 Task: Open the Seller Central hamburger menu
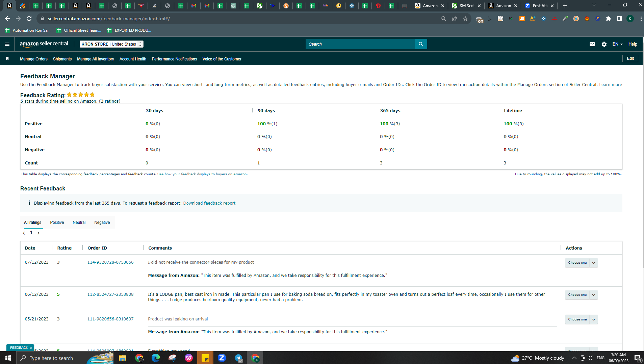tap(7, 44)
